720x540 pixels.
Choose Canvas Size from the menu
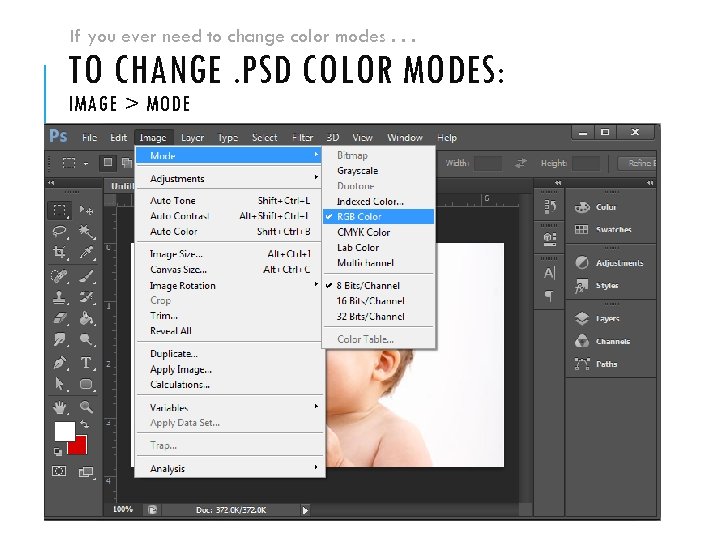point(229,270)
